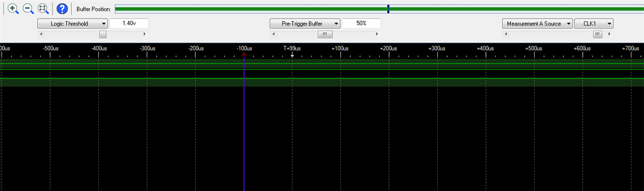The width and height of the screenshot is (644, 191).
Task: Open the Measurement A Source dropdown
Action: coord(537,24)
